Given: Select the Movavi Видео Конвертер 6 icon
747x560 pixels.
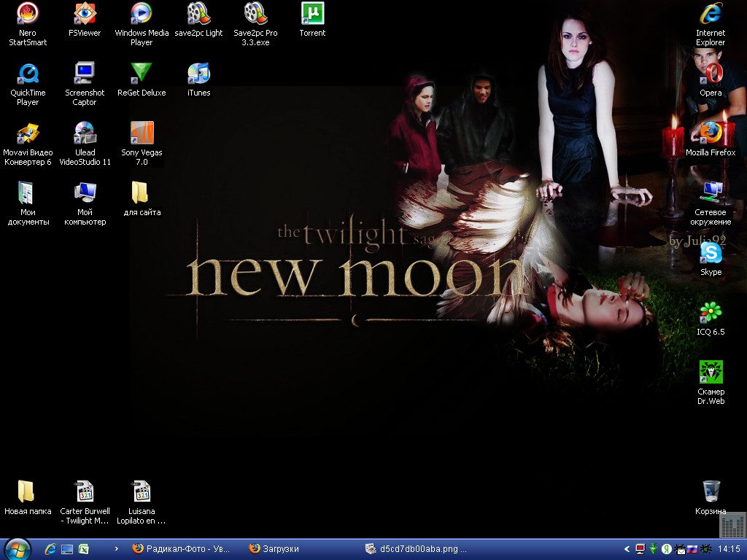Looking at the screenshot, I should 28,144.
